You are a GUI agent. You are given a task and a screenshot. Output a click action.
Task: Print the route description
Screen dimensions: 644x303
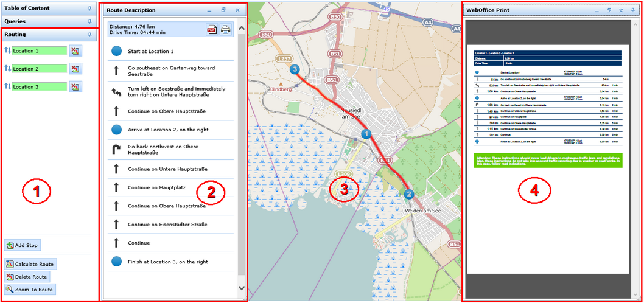point(225,30)
